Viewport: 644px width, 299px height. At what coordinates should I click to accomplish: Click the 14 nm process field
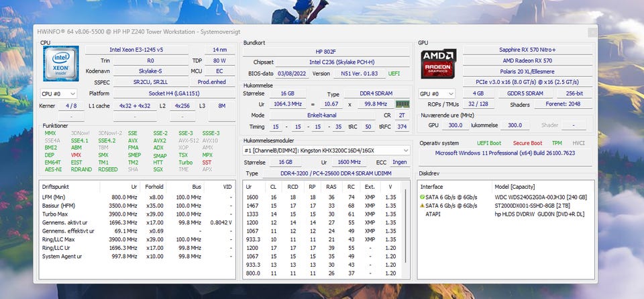pos(220,50)
